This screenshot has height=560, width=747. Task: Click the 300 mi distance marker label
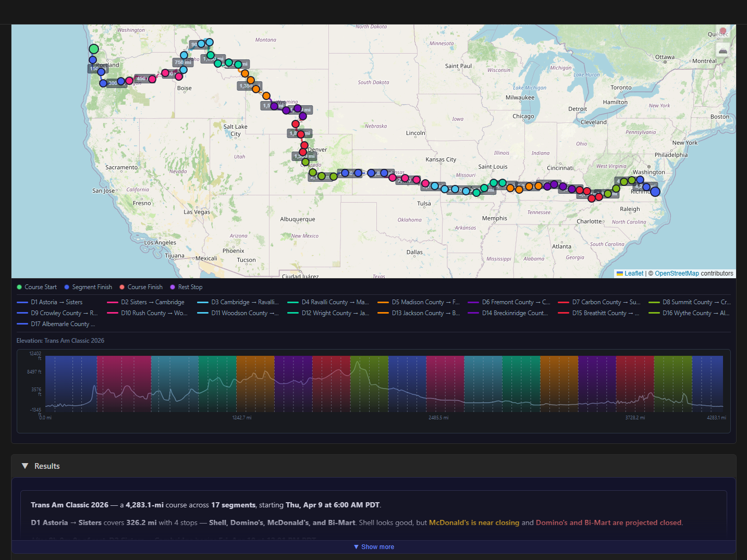(113, 83)
